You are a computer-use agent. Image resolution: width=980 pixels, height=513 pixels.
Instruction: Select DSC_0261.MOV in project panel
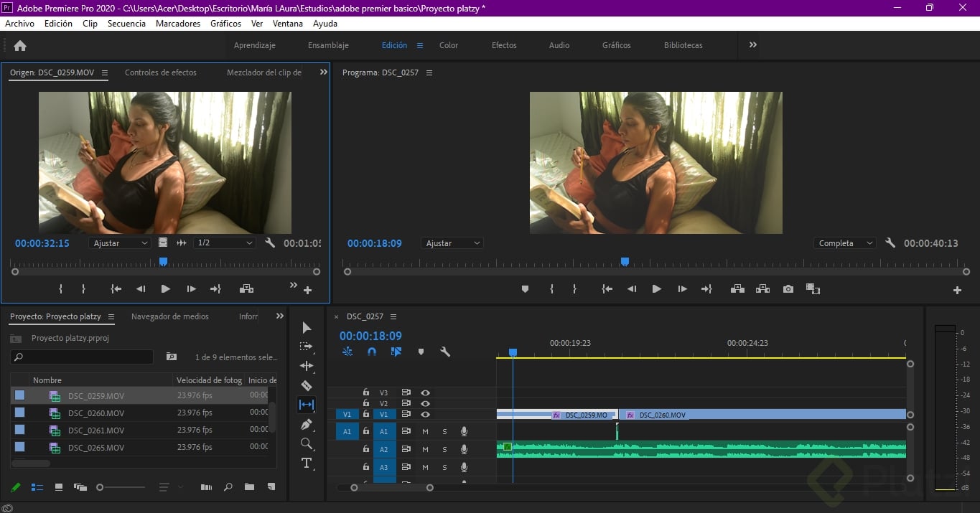tap(96, 430)
